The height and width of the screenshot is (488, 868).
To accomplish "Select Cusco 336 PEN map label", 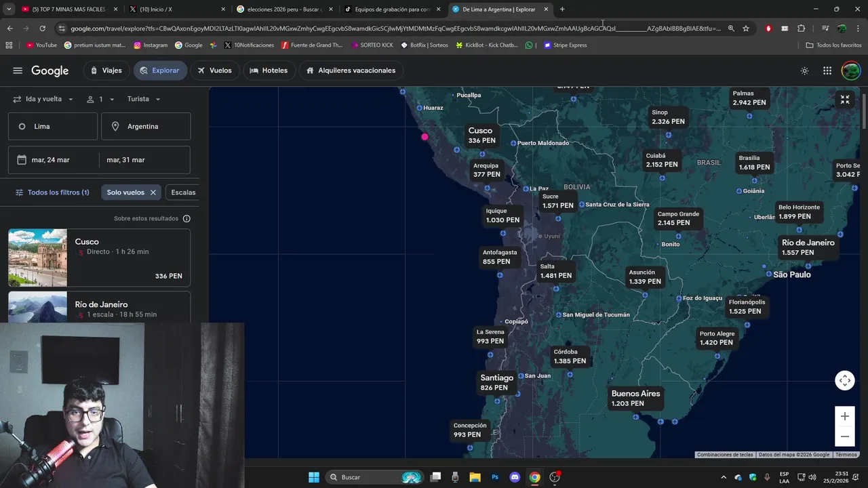I will point(481,135).
